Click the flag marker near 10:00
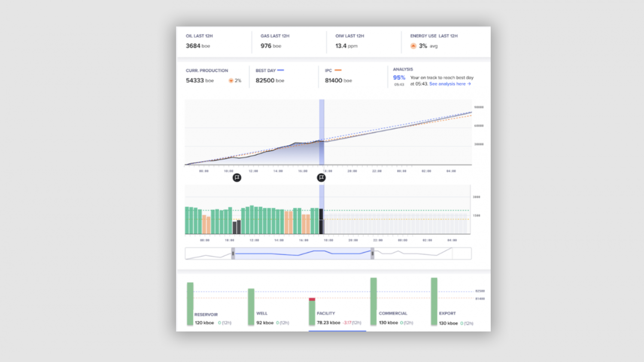Screen dimensions: 644x362 pyautogui.click(x=237, y=178)
